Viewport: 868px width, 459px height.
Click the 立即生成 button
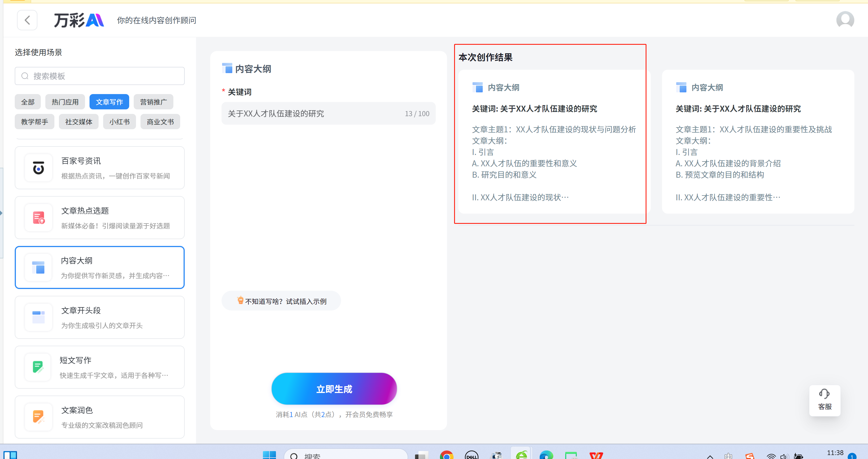334,388
